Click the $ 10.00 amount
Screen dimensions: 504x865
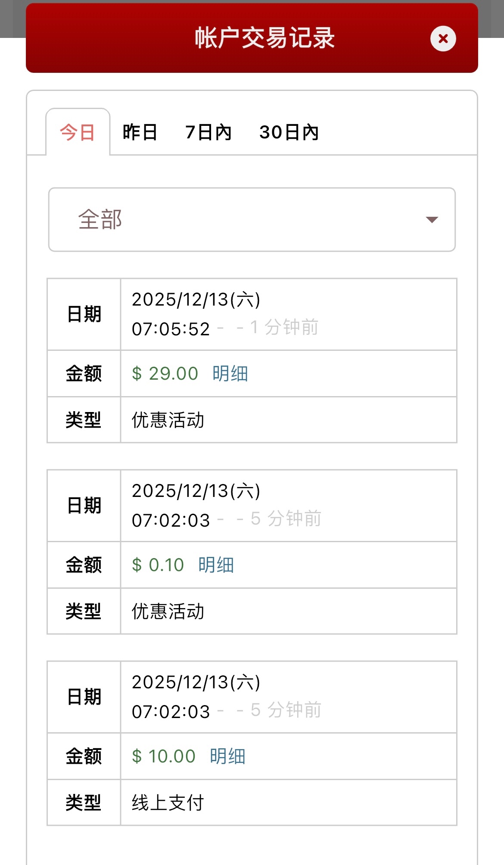tap(164, 756)
